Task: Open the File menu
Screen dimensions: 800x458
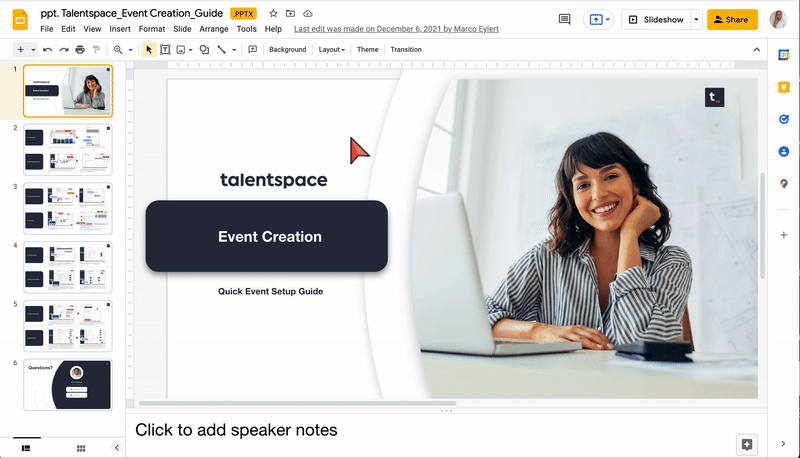Action: tap(46, 29)
